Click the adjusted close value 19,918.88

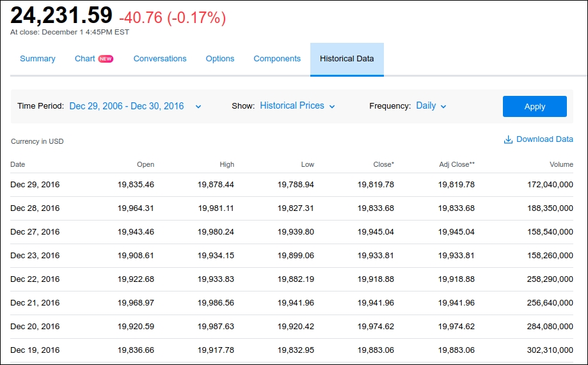tap(456, 279)
